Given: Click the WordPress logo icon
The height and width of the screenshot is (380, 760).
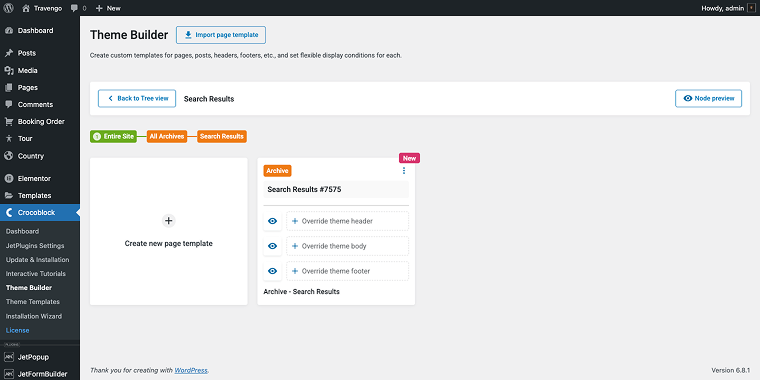Looking at the screenshot, I should click(x=8, y=8).
